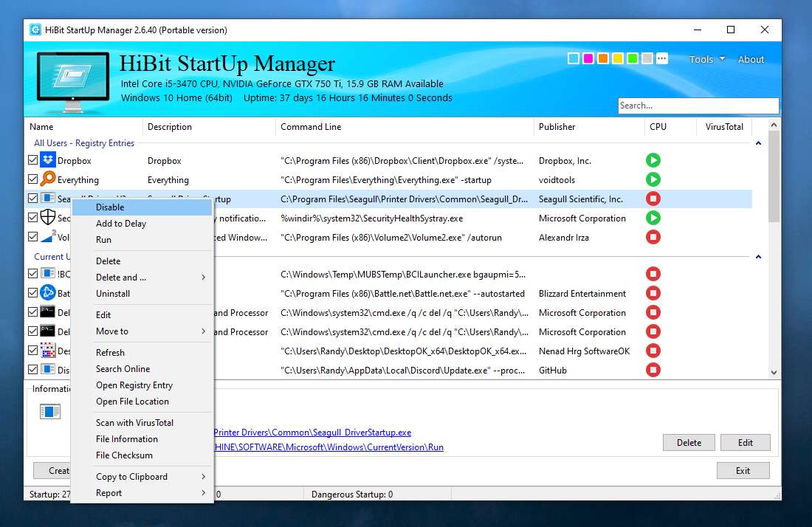Viewport: 812px width, 527px height.
Task: Click the Everything magnifier icon in the list
Action: (48, 179)
